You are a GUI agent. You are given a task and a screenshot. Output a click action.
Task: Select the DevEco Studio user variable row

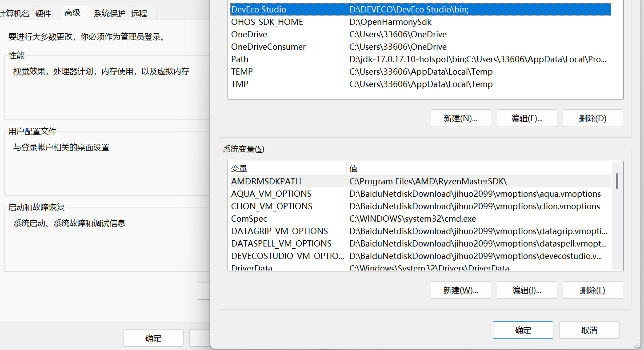point(420,9)
